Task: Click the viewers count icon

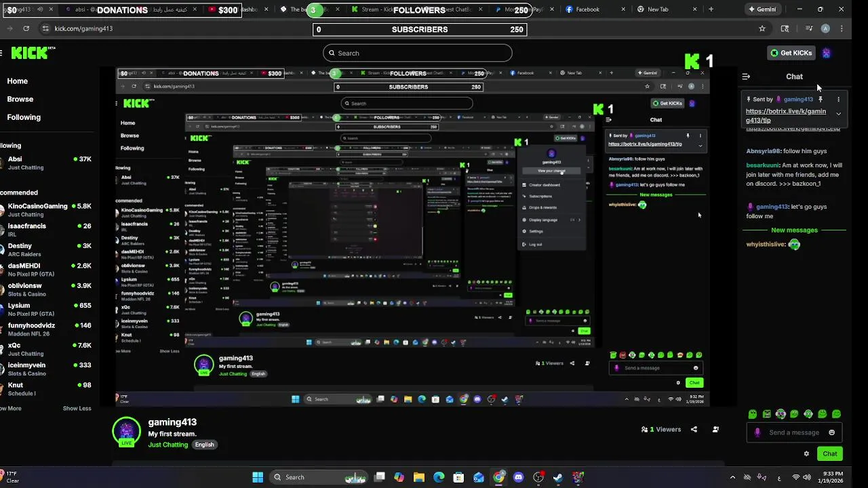Action: [x=644, y=429]
